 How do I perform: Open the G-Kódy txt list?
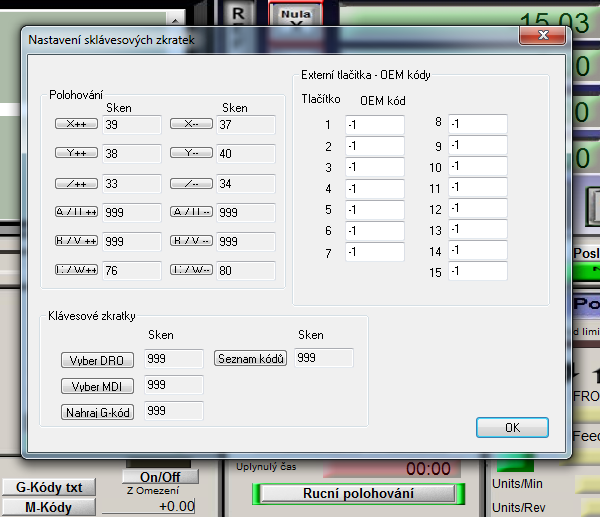click(x=49, y=487)
